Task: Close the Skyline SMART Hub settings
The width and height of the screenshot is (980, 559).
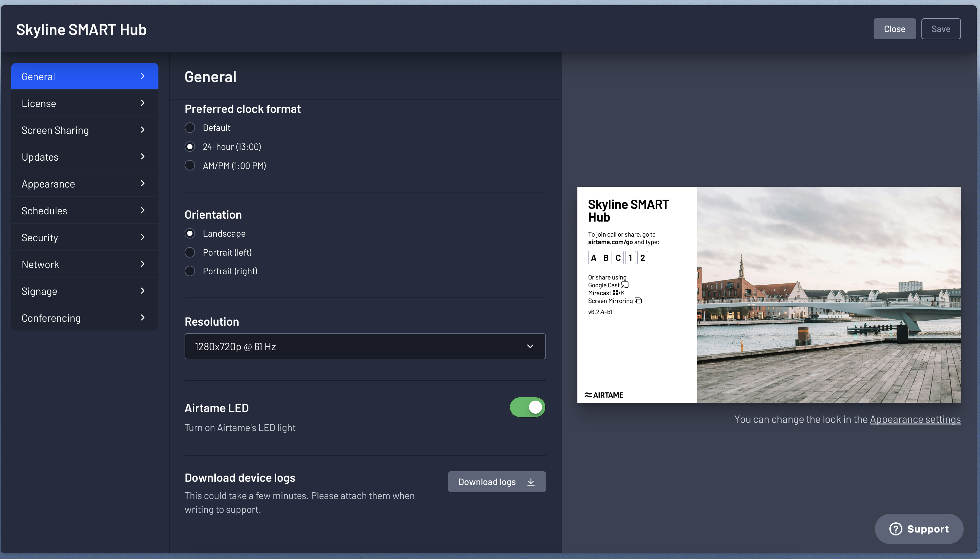Action: (x=894, y=29)
